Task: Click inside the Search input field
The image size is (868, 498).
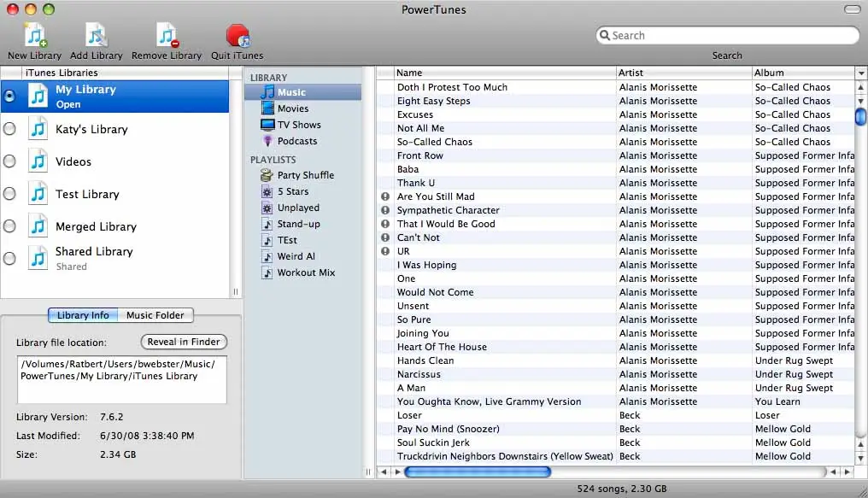Action: [727, 35]
